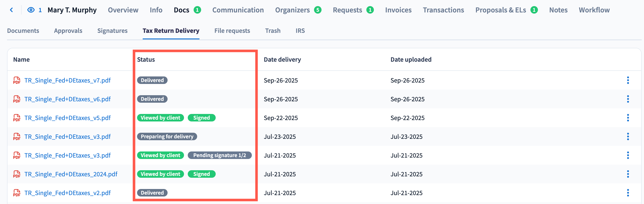Open the Organizers tab
Viewport: 644px width, 204px height.
tap(292, 10)
